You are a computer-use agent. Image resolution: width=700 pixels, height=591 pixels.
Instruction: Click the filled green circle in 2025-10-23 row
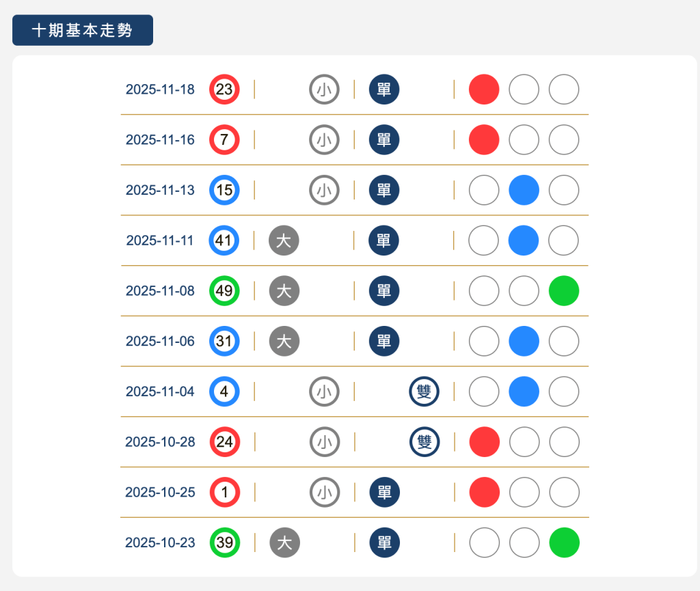tap(564, 542)
